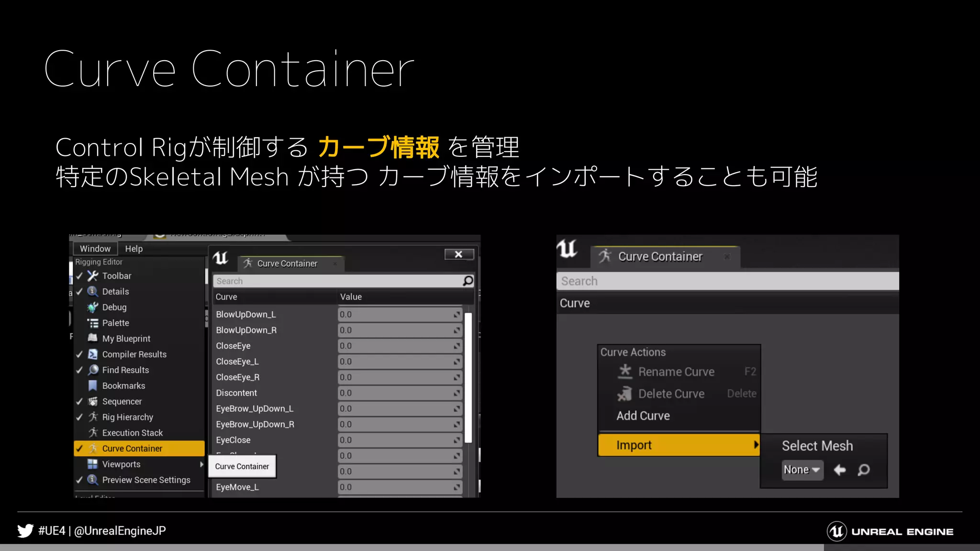This screenshot has height=551, width=980.
Task: Click the Preview Scene Settings icon
Action: coord(93,480)
